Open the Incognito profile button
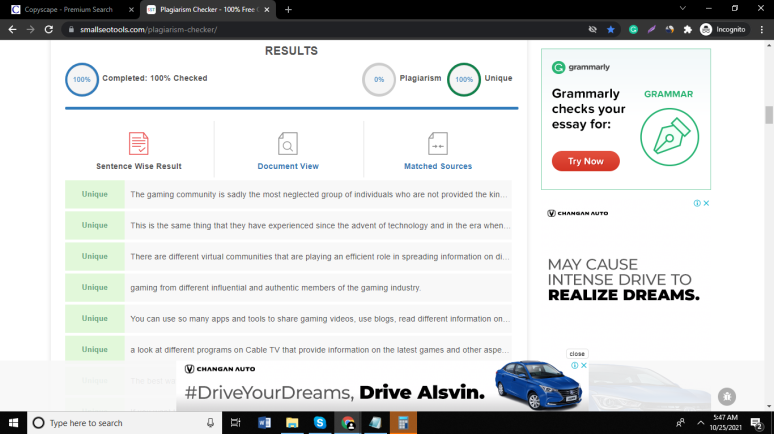Viewport: 774px width, 434px height. point(723,30)
